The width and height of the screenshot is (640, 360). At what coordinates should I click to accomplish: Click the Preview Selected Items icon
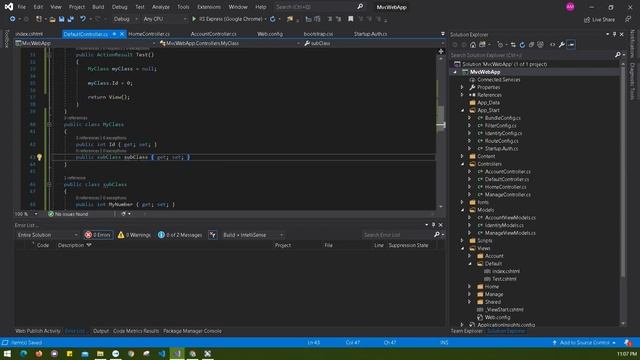tap(571, 45)
